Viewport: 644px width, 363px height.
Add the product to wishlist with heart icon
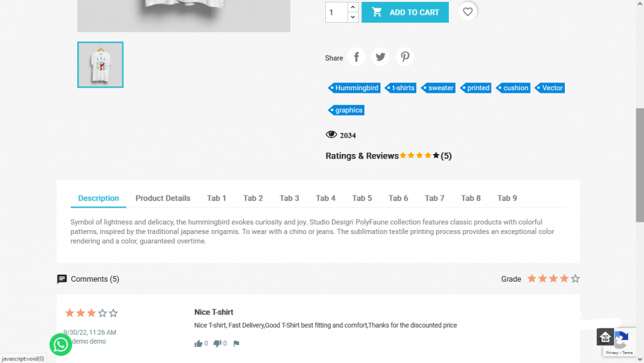click(x=468, y=12)
